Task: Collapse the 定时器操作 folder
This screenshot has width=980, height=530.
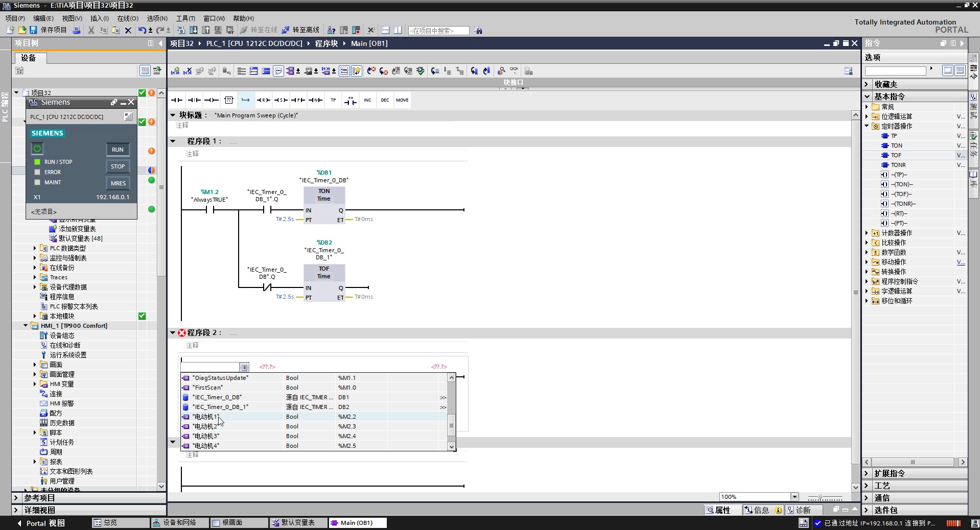Action: (867, 126)
